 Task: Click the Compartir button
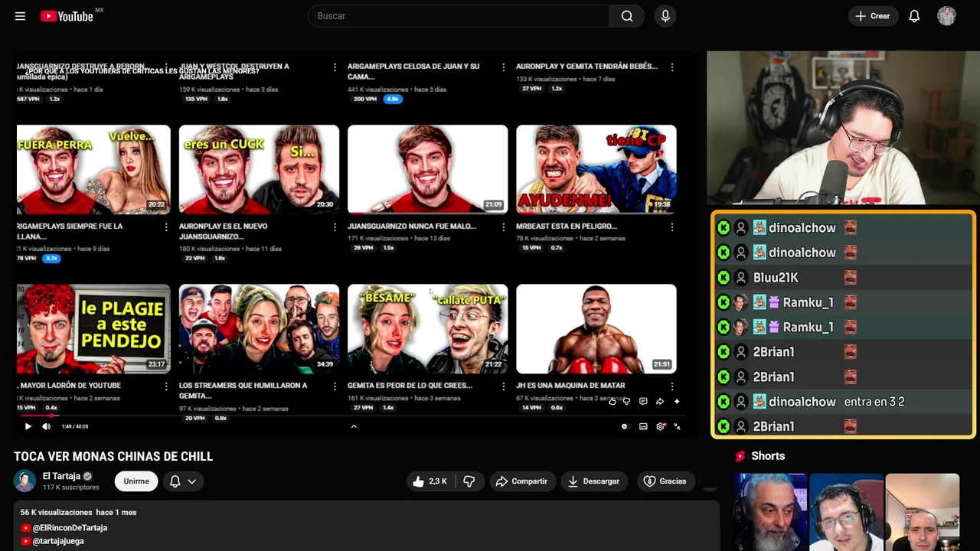point(521,481)
